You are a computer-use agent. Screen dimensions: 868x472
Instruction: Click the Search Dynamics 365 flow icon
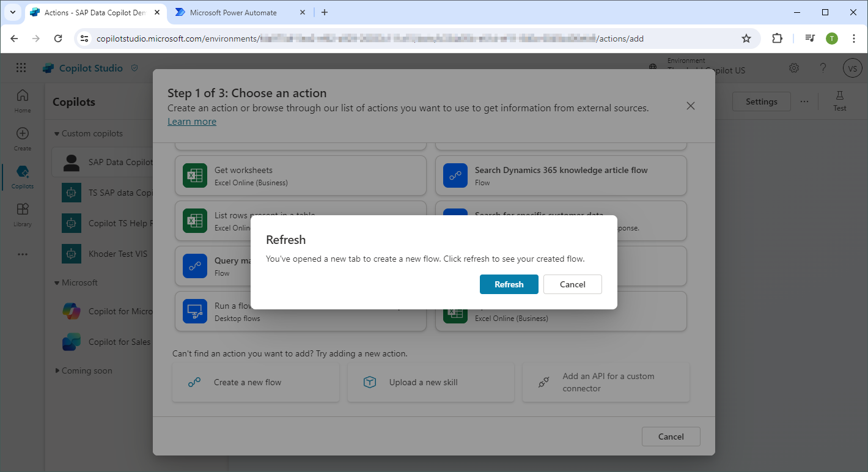[x=455, y=176]
